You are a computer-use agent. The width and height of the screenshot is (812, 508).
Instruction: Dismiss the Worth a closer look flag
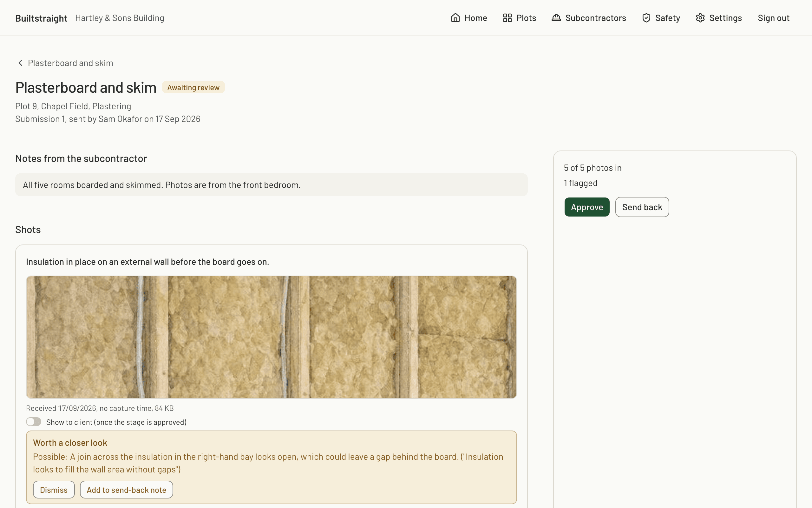(54, 490)
